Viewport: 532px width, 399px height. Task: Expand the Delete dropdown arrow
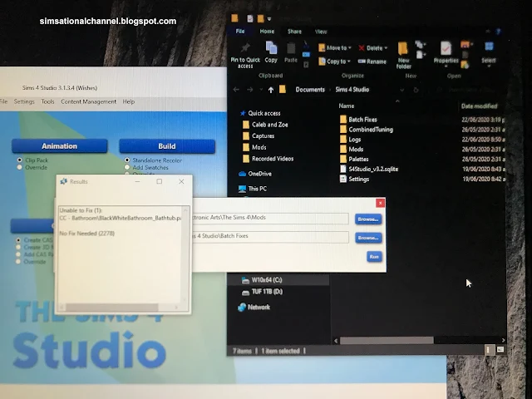[x=386, y=48]
